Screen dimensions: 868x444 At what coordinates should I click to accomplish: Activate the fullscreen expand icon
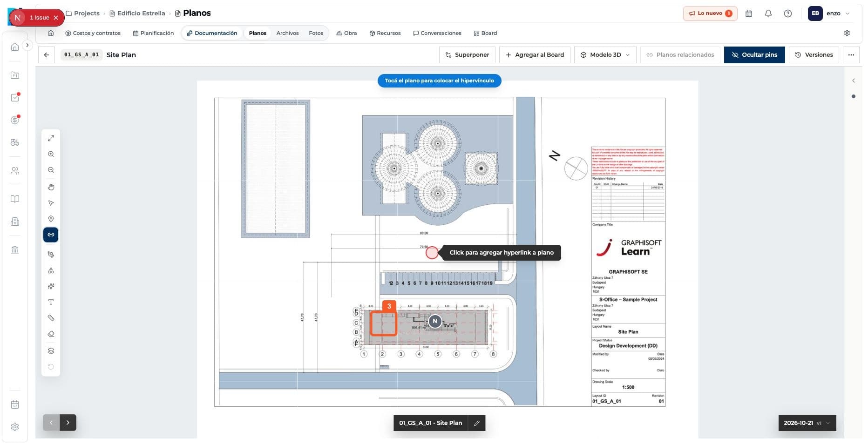[x=51, y=138]
